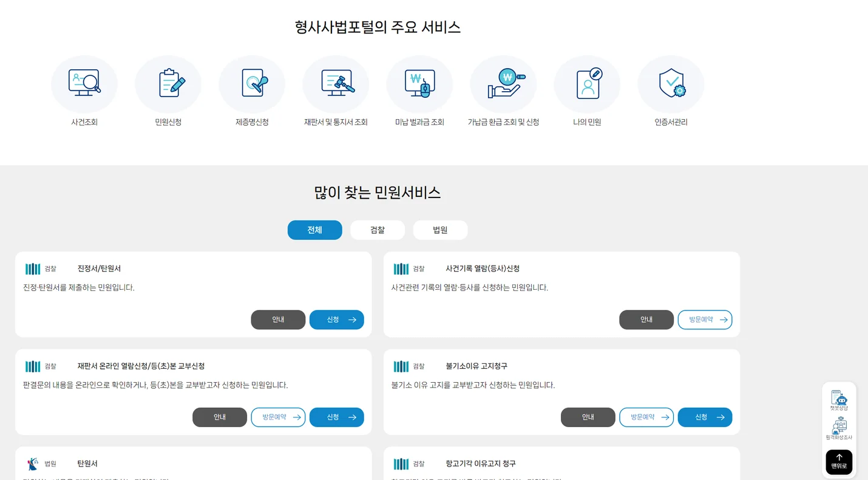Viewport: 868px width, 480px height.
Task: Click the 탄원서 card title with 법원 logo
Action: [87, 464]
